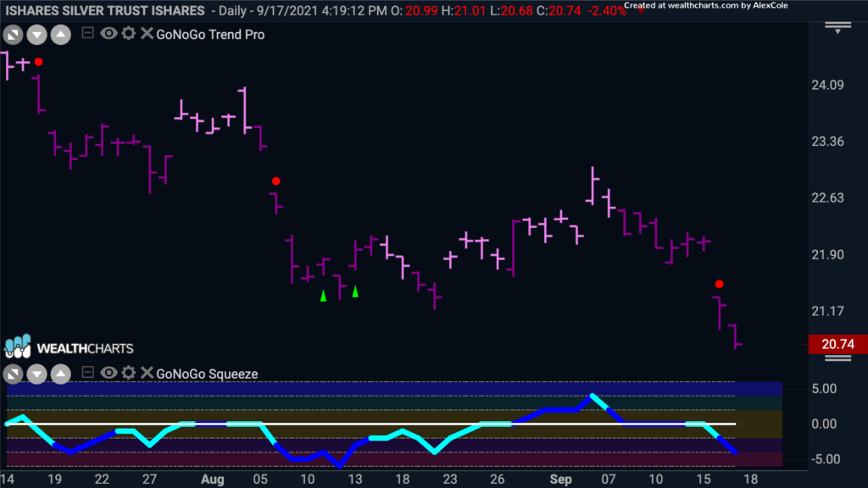868x488 pixels.
Task: Click the red dot near July 16 bar
Action: point(38,61)
